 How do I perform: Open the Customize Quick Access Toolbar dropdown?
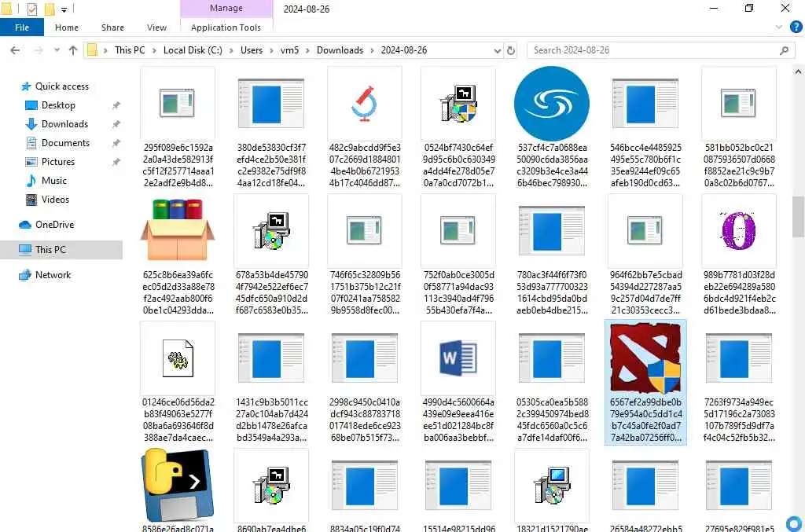pyautogui.click(x=64, y=9)
